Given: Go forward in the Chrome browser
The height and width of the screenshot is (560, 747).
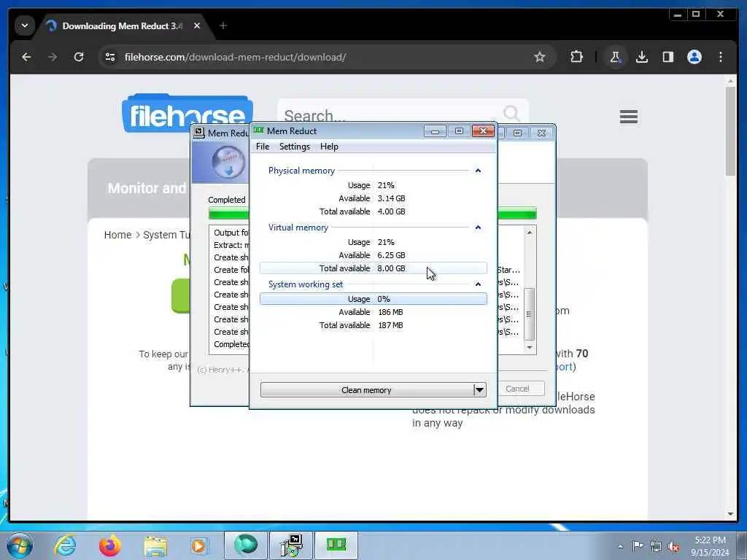Looking at the screenshot, I should pyautogui.click(x=53, y=57).
